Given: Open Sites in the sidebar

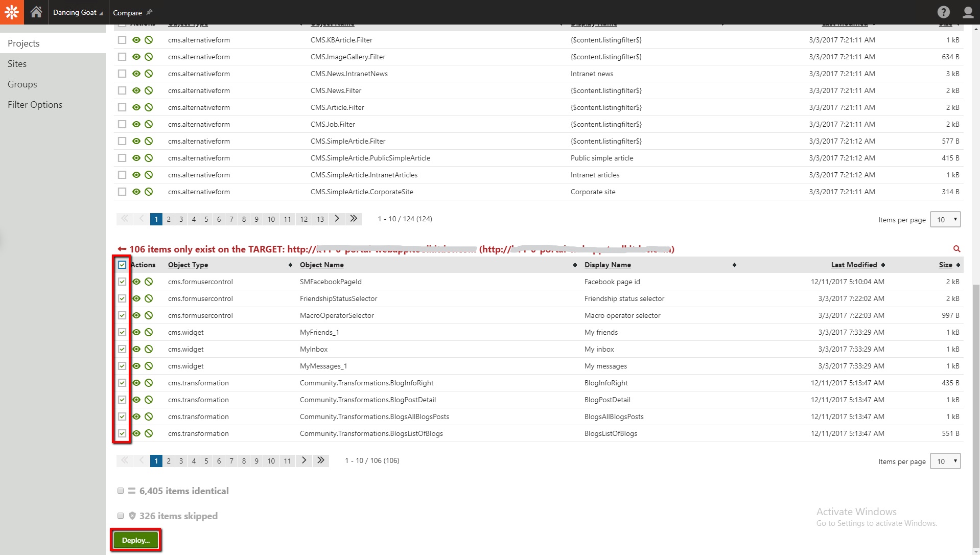Looking at the screenshot, I should tap(53, 64).
